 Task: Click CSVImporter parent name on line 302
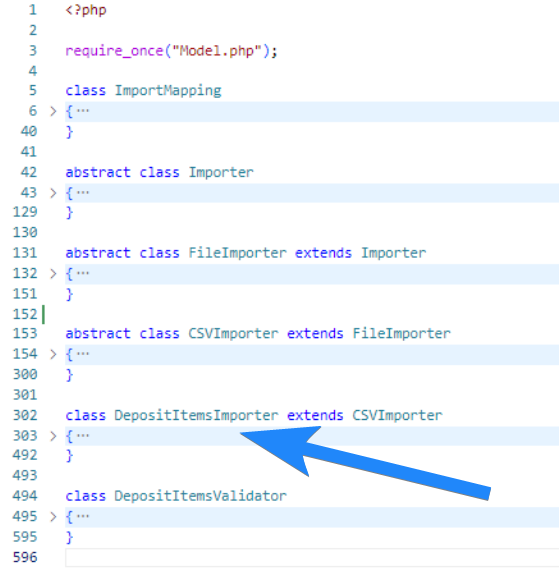point(397,416)
